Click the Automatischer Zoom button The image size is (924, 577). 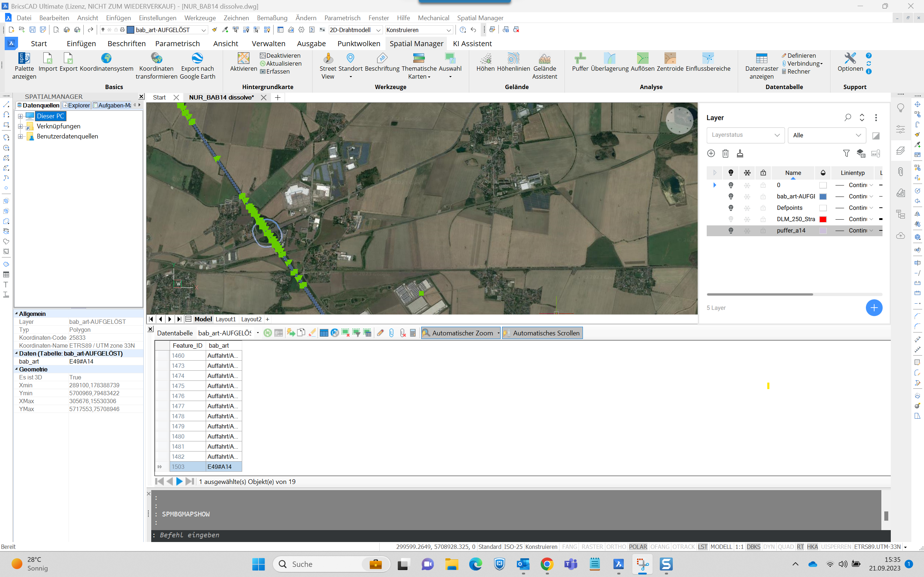pos(458,333)
